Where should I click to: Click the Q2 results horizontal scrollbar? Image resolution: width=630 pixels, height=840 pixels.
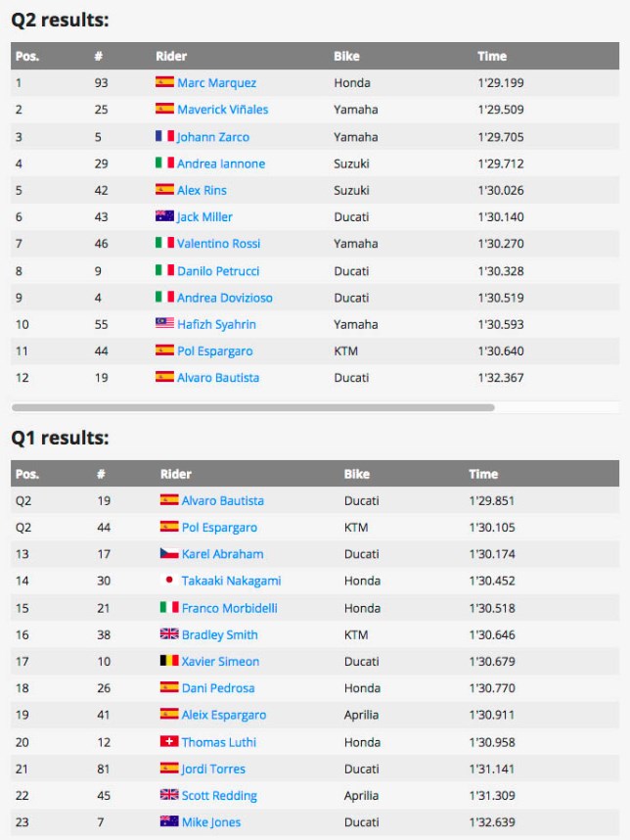tap(252, 407)
